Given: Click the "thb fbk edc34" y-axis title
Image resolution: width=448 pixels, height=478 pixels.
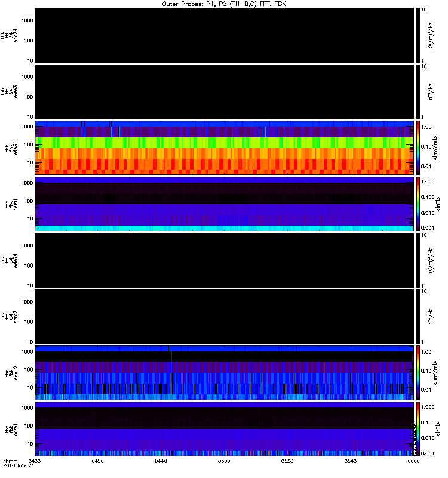Looking at the screenshot, I should pos(11,148).
